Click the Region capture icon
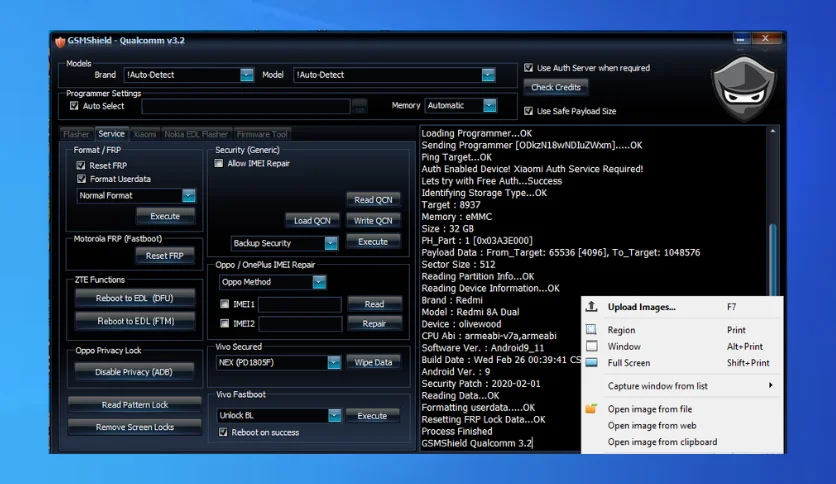 pyautogui.click(x=591, y=329)
